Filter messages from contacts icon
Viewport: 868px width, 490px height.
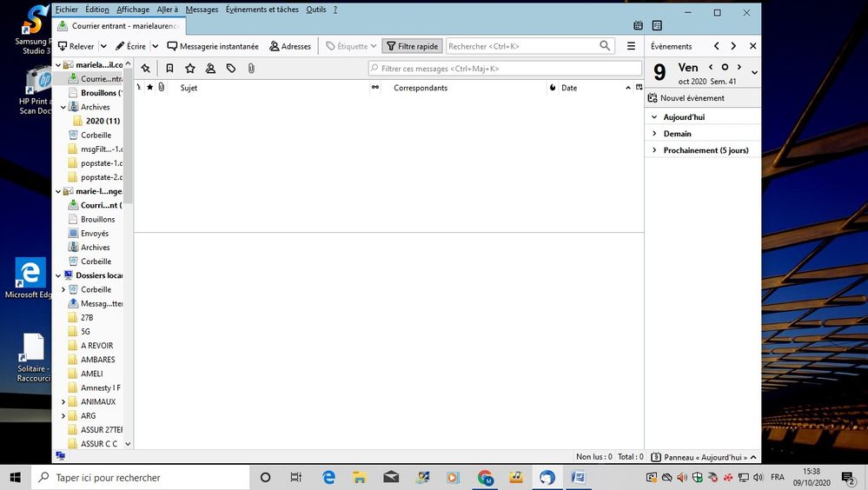point(210,69)
